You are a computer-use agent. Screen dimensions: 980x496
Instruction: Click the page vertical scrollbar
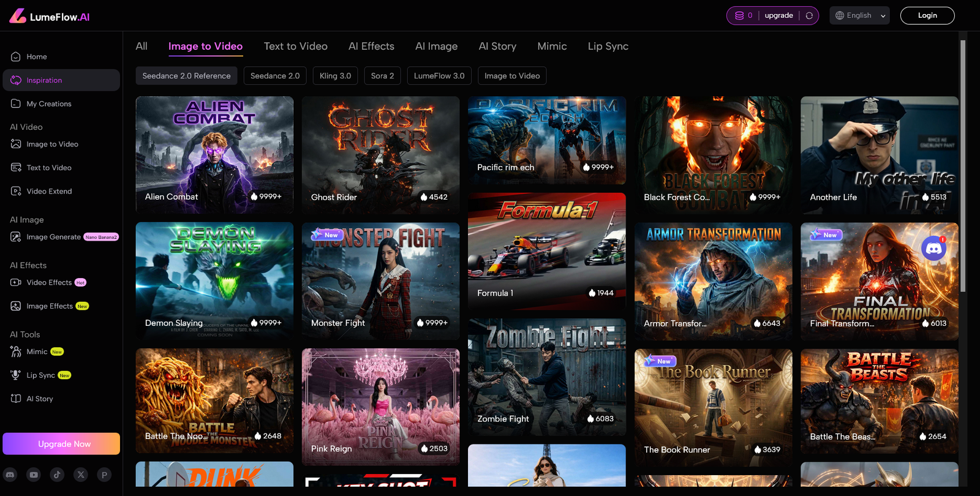(962, 165)
